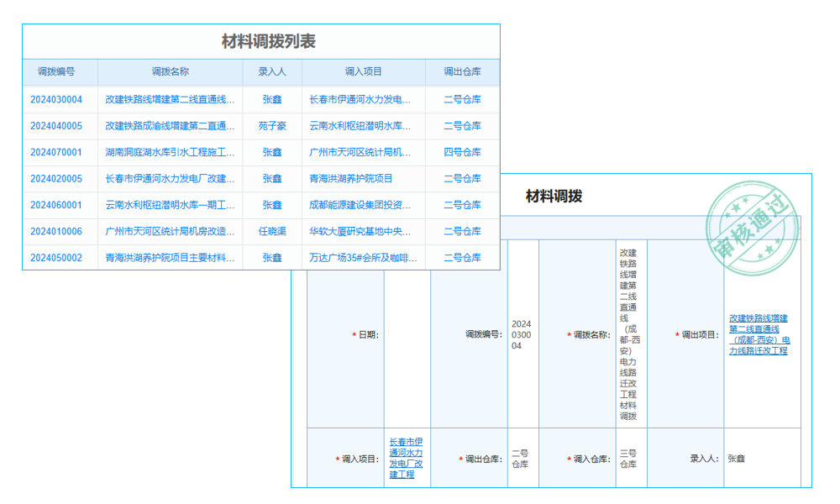840x504 pixels.
Task: Open 调出项目 link 改建铁路线增建第二线直通线工程
Action: [759, 334]
